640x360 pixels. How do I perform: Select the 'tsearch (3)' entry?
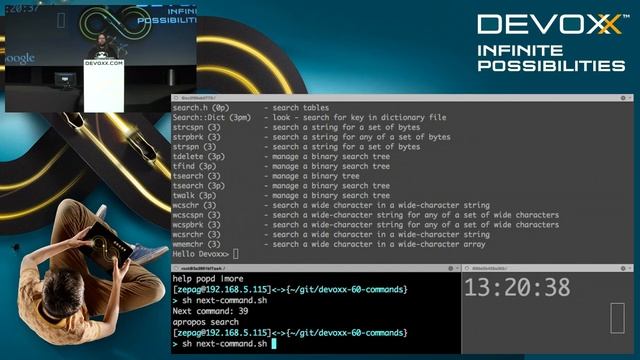click(x=196, y=176)
